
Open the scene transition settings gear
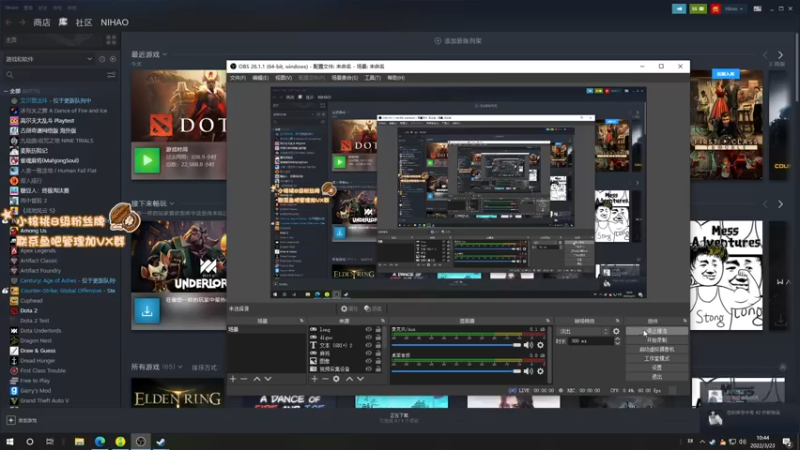616,331
